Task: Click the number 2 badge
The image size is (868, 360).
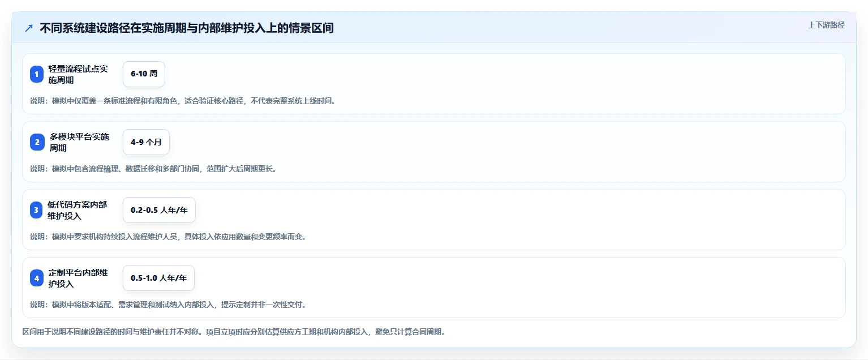Action: pos(37,142)
